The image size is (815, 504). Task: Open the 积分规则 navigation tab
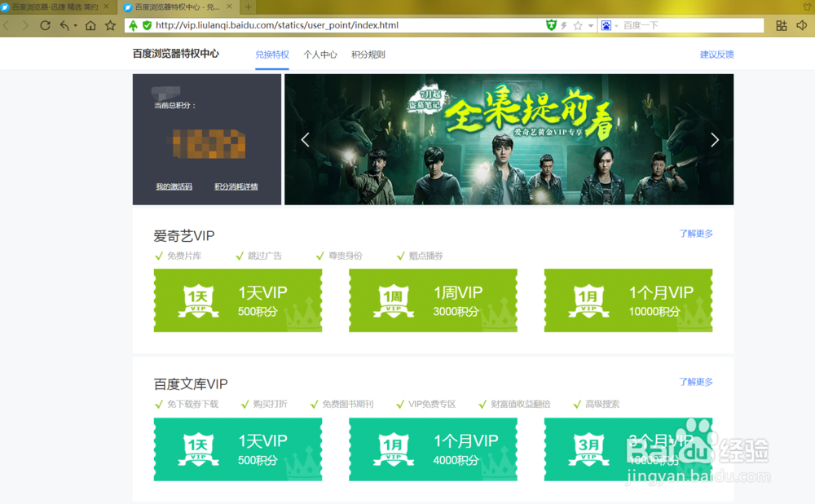click(x=368, y=55)
